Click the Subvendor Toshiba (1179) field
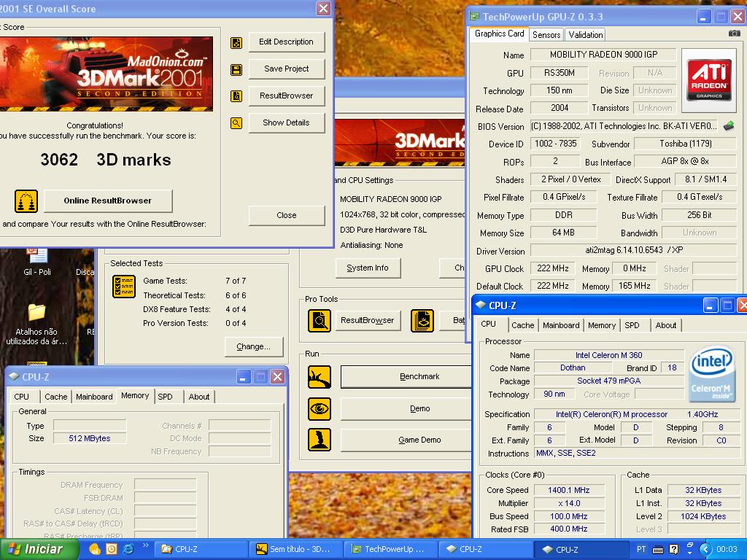 (x=685, y=144)
